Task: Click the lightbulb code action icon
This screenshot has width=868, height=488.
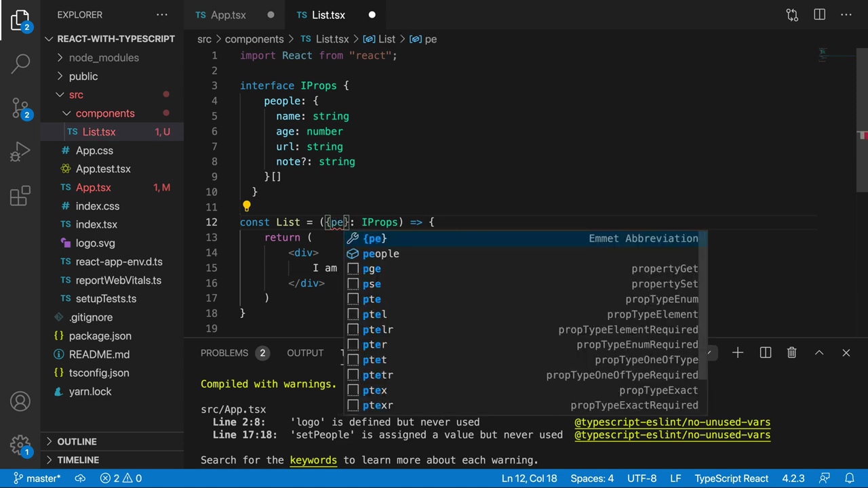Action: coord(247,206)
